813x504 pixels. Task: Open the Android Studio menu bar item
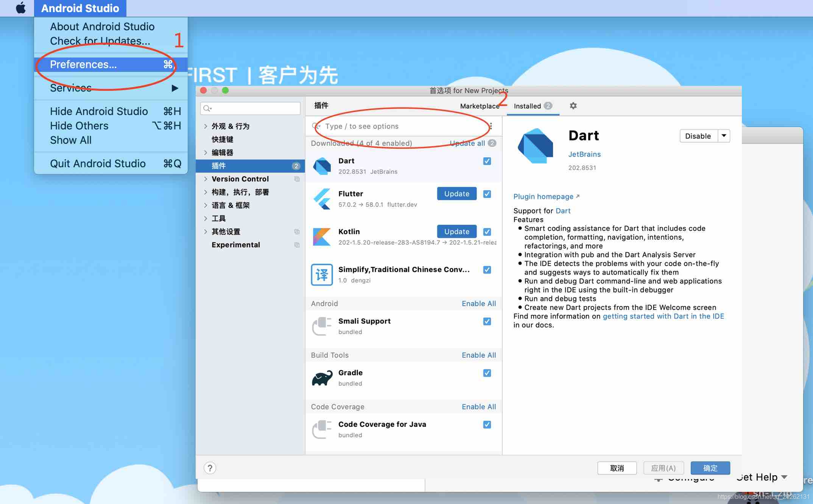80,8
